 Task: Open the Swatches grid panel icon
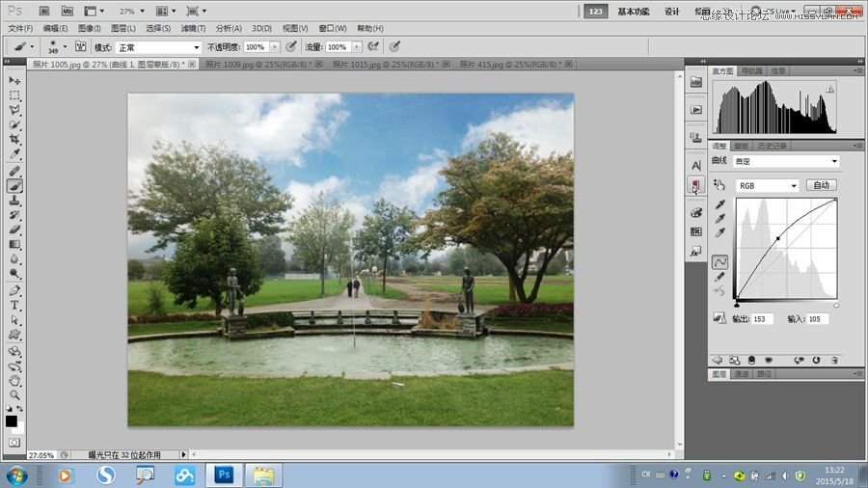pos(696,231)
